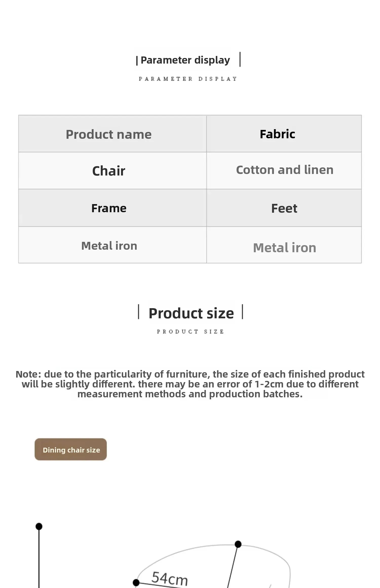Select the Chair table cell
The image size is (380, 588).
coord(112,171)
